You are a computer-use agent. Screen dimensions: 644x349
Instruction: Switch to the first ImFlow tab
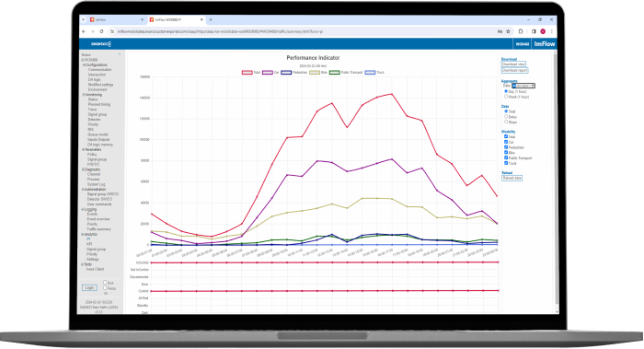(116, 19)
